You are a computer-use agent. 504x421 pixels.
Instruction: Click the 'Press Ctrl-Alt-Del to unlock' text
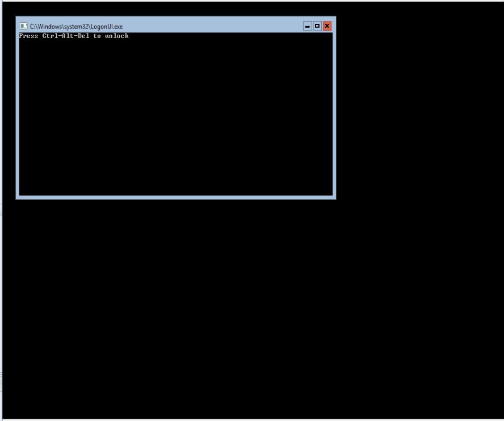(x=74, y=36)
